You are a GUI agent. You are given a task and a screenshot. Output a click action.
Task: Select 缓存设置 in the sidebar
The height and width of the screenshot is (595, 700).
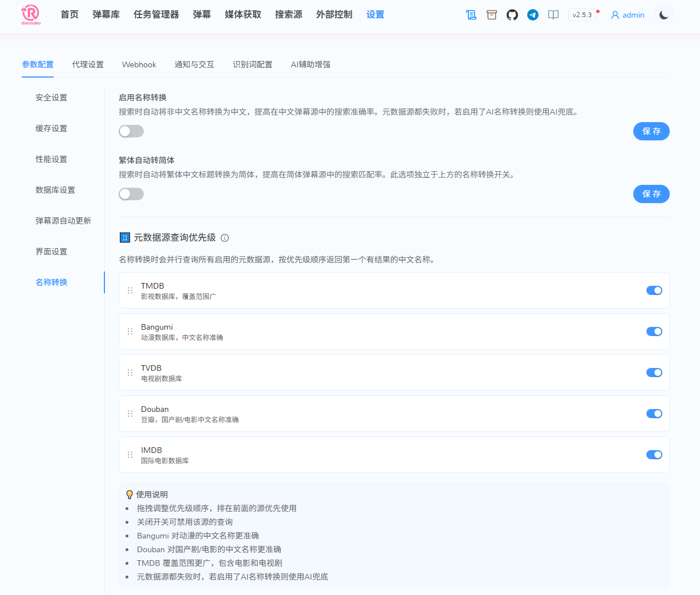tap(50, 128)
